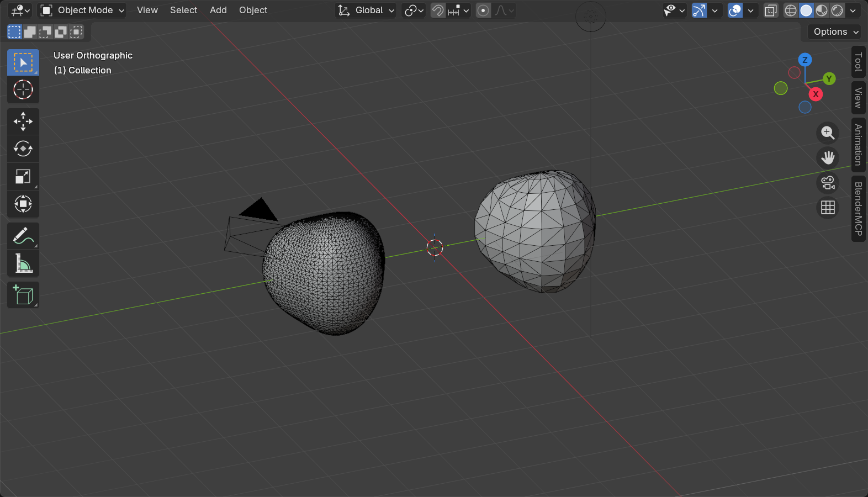Toggle proportional editing

coord(483,10)
